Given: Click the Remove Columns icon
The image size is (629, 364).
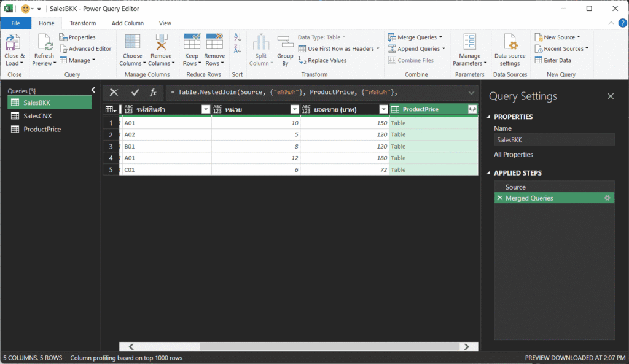Looking at the screenshot, I should tap(161, 42).
